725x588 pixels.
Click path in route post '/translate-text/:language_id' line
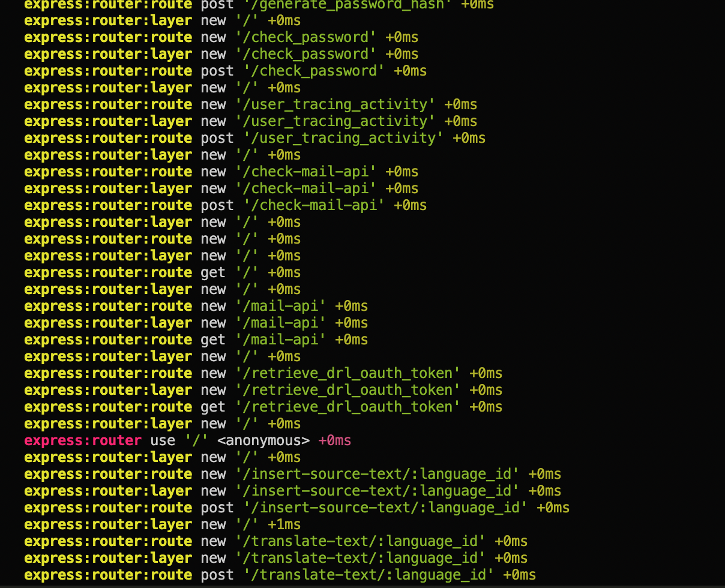(x=369, y=575)
